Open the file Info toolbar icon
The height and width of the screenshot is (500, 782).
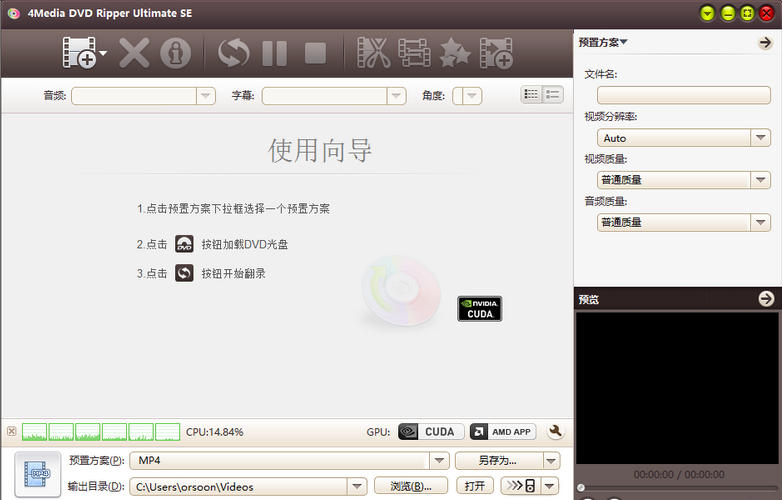[176, 53]
